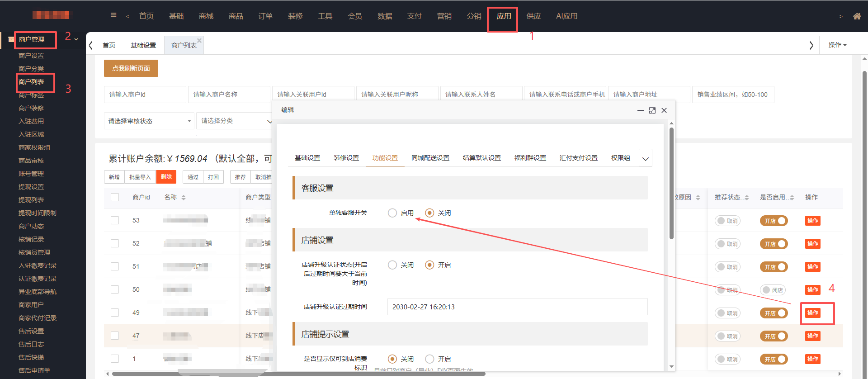Expand more tabs chevron in edit dialog
Screen dimensions: 868x379
tap(645, 158)
